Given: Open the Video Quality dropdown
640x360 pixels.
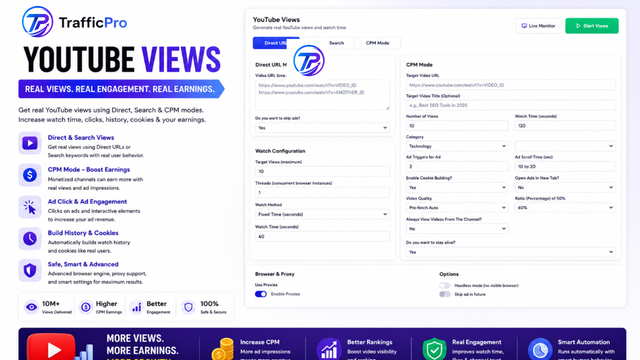Looking at the screenshot, I should tap(457, 208).
